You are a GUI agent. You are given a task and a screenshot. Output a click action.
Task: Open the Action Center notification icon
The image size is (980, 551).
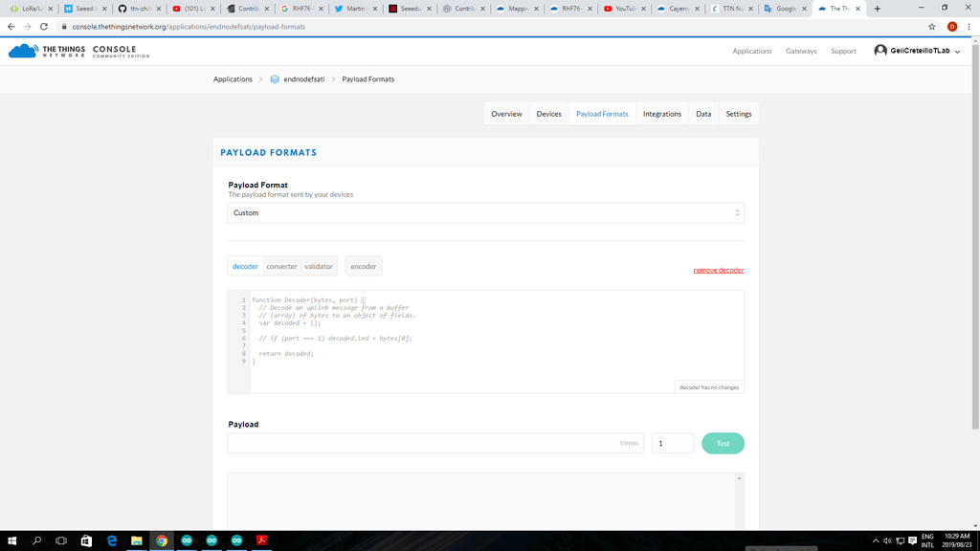click(x=912, y=541)
